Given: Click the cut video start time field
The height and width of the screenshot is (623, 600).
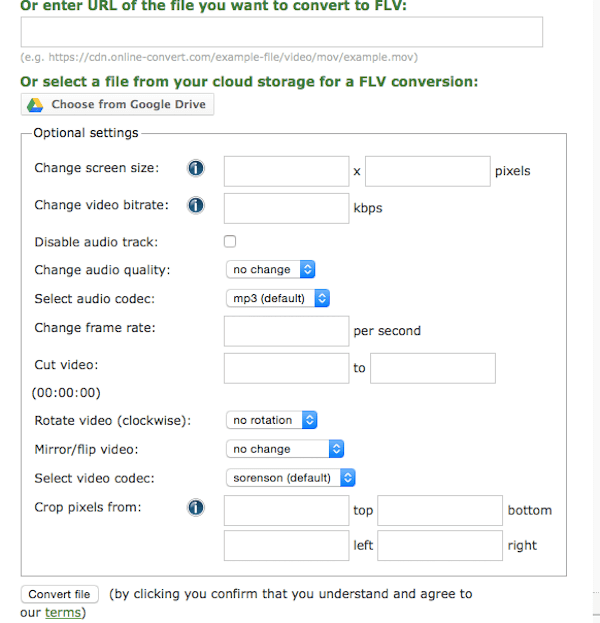Looking at the screenshot, I should coord(286,368).
